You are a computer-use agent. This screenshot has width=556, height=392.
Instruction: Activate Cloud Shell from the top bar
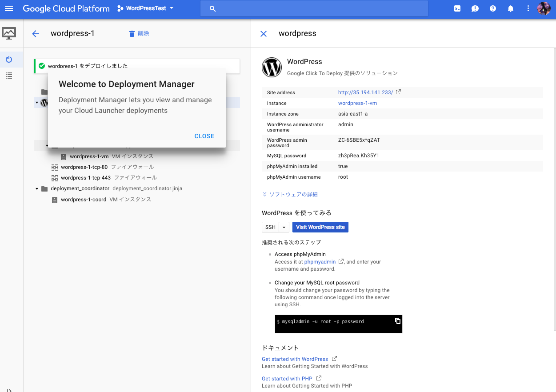click(x=457, y=8)
